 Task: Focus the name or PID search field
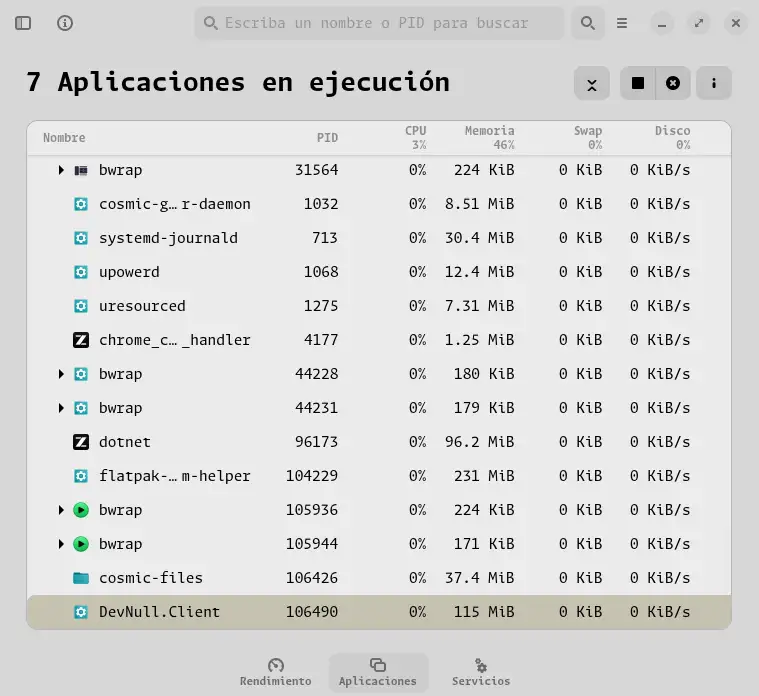[380, 23]
